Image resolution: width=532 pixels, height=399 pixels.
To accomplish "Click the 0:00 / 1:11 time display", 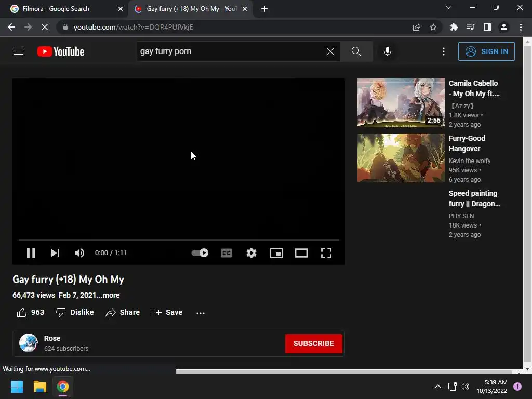I will (x=111, y=253).
